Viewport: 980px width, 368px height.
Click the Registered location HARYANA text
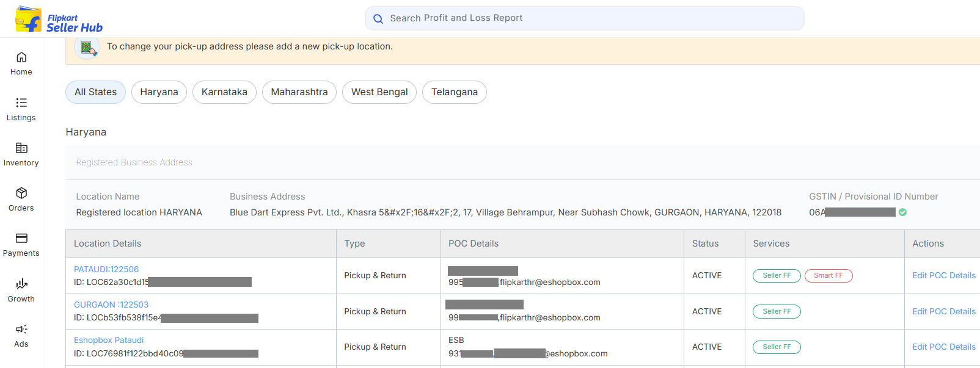(139, 212)
